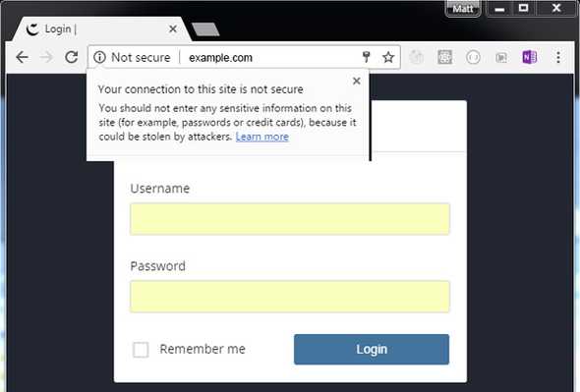Close the Login browser tab
Screen dimensions: 580x392
(173, 28)
